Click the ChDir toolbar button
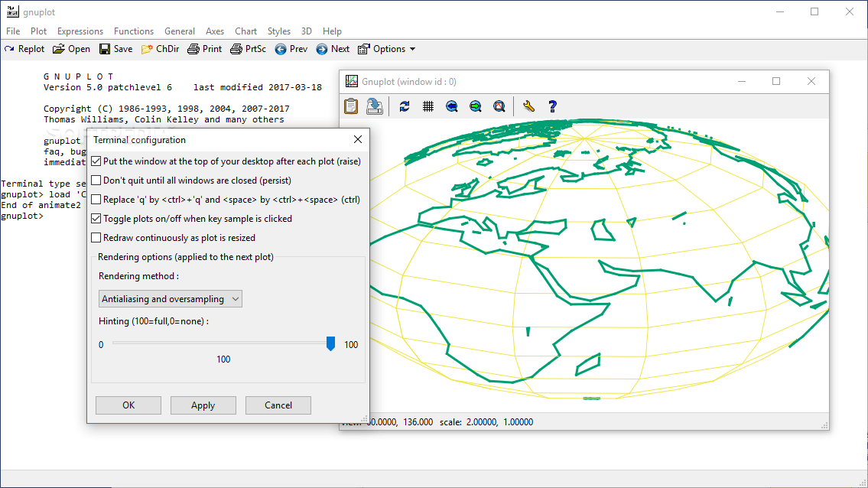Image resolution: width=868 pixels, height=488 pixels. [161, 49]
